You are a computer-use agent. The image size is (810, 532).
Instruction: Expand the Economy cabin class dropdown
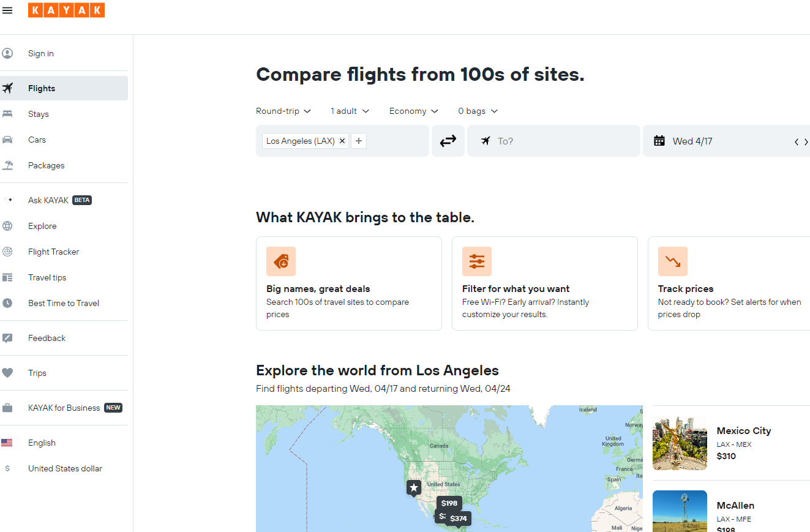pyautogui.click(x=414, y=111)
